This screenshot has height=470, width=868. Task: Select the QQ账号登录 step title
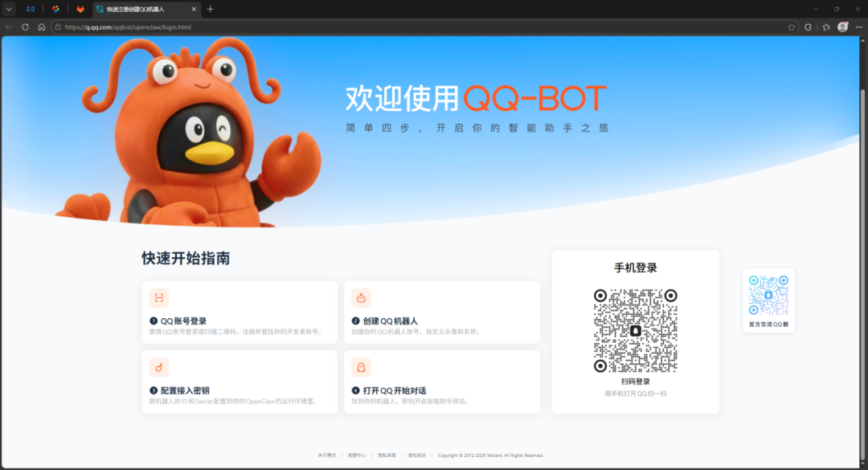pos(183,321)
